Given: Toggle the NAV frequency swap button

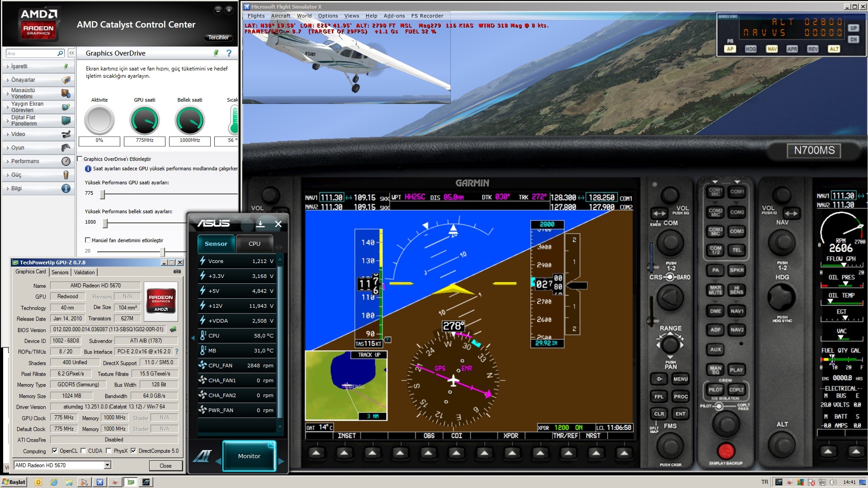Looking at the screenshot, I should (791, 213).
